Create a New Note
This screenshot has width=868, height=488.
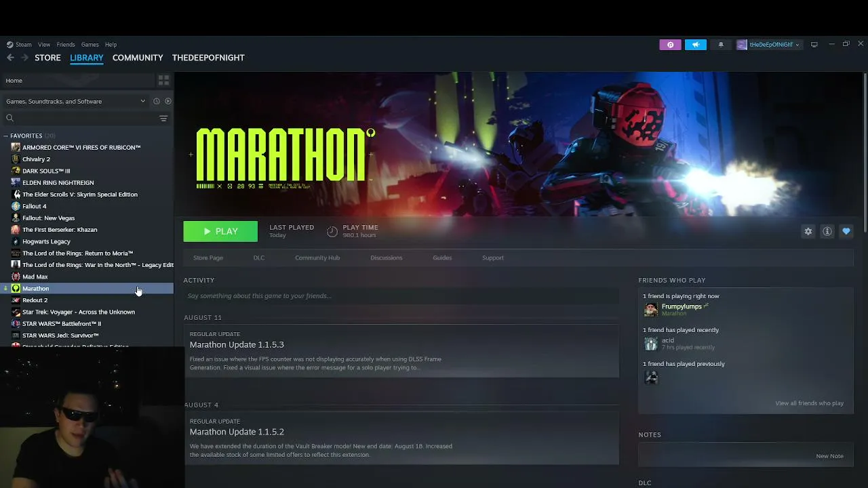pos(830,456)
